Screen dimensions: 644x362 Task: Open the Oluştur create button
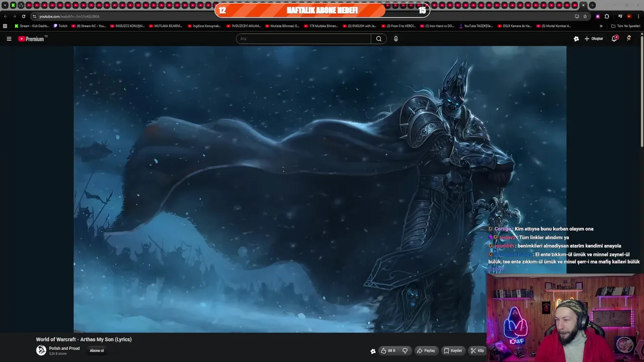[594, 39]
